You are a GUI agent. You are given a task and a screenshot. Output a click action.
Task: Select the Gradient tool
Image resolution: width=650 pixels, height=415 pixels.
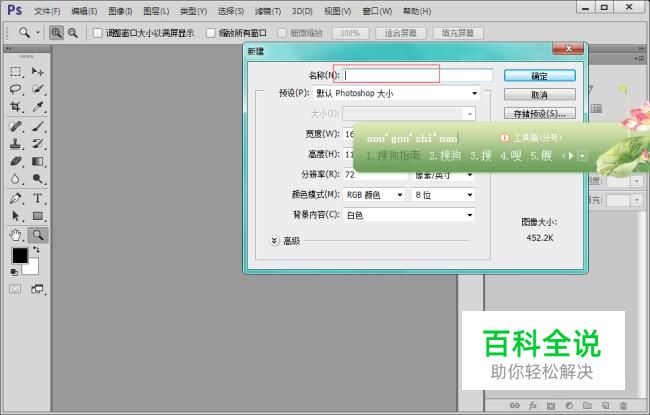(x=38, y=161)
